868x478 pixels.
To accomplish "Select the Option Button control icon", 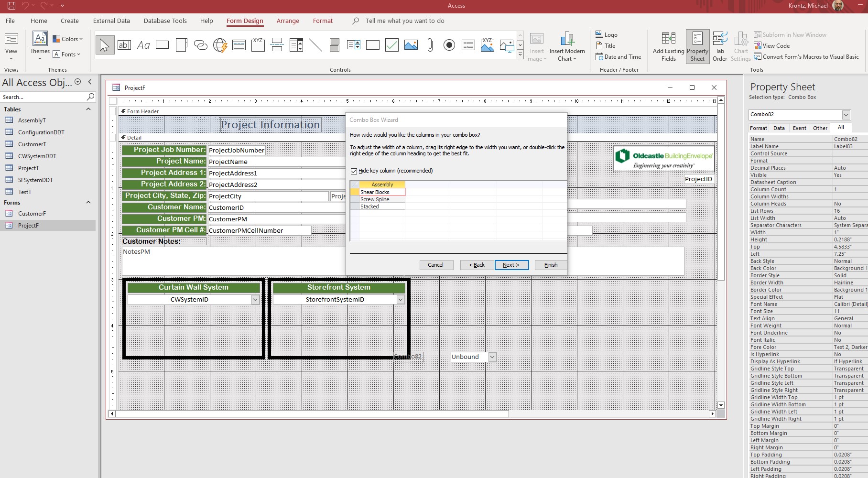I will 449,45.
